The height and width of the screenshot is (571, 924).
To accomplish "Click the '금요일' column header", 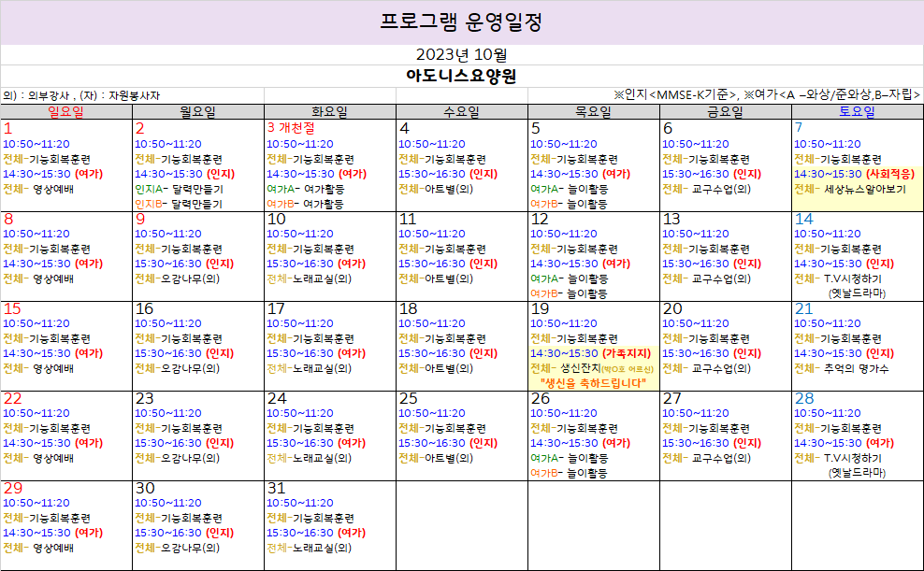I will [x=726, y=112].
